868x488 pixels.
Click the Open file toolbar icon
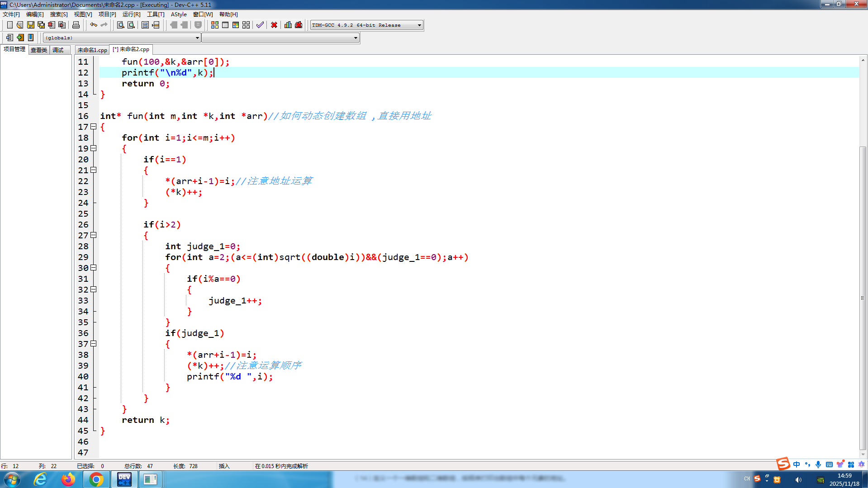[x=20, y=25]
